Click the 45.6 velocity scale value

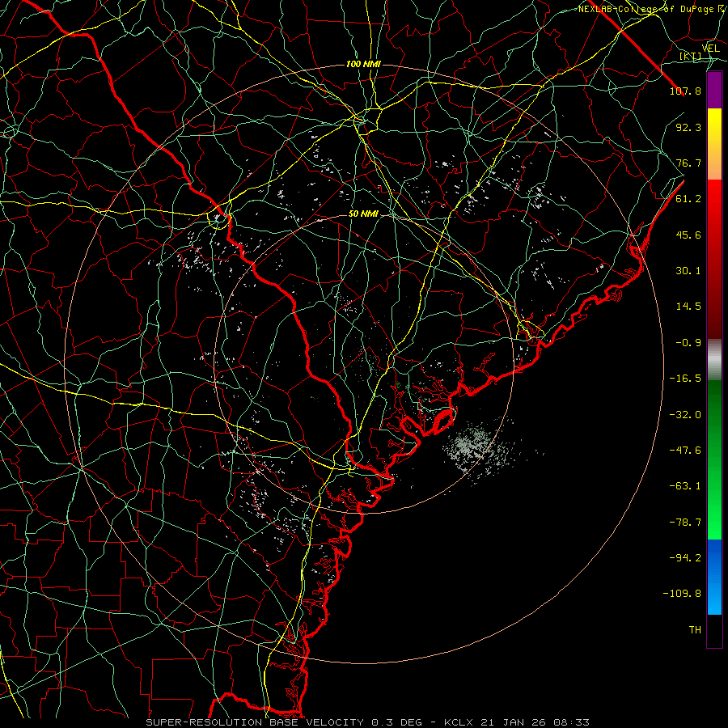point(688,235)
